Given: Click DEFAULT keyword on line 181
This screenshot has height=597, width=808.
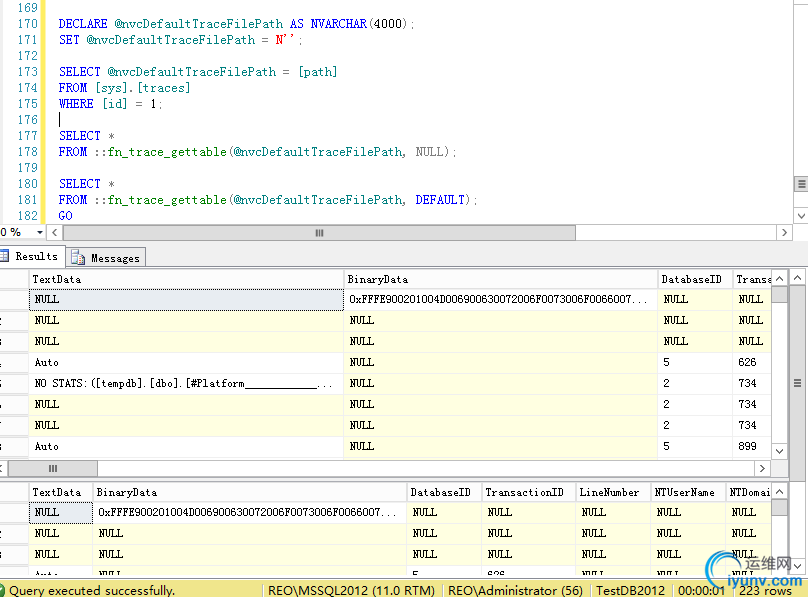Looking at the screenshot, I should pos(440,200).
